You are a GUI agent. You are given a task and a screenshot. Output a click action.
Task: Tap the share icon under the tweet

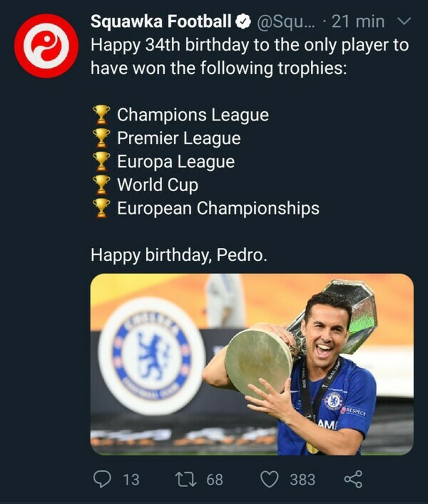[x=353, y=479]
